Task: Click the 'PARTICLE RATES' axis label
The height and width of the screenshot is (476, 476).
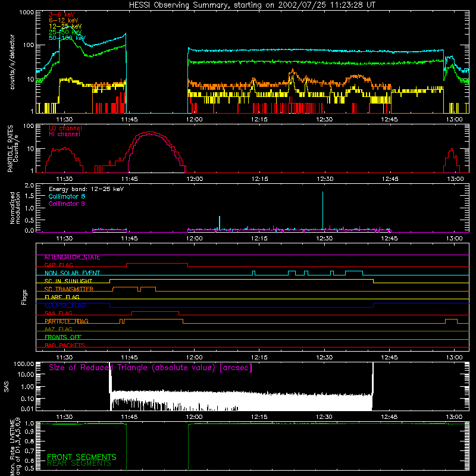Action: coord(11,149)
